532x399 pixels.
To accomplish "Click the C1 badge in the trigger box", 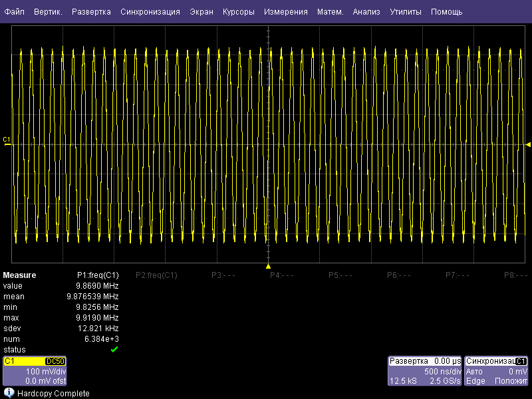I will 521,361.
